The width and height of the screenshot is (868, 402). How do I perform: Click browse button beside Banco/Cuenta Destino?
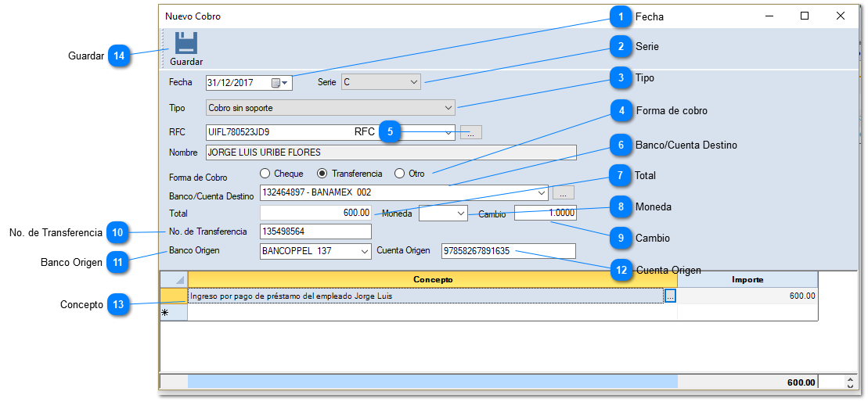[564, 192]
